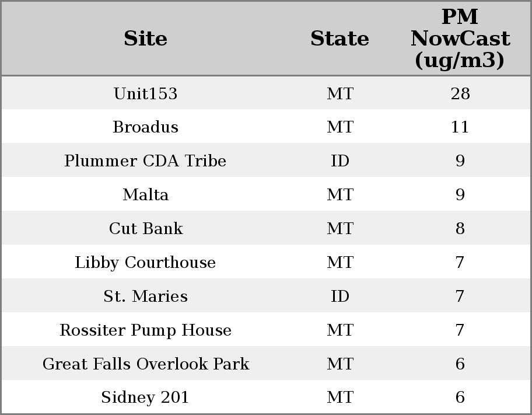Screen dimensions: 532x415
Task: Select the PM value 11 for Broadus
Action: pyautogui.click(x=460, y=127)
